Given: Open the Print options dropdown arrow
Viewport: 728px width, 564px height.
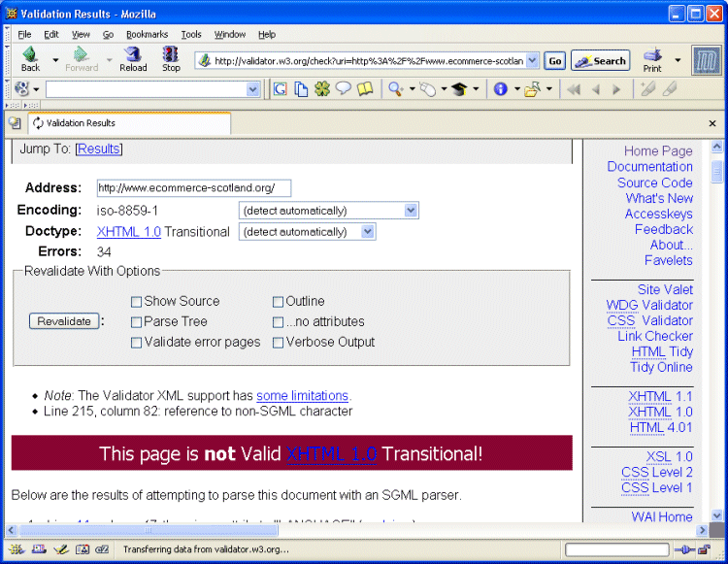Looking at the screenshot, I should pos(678,60).
